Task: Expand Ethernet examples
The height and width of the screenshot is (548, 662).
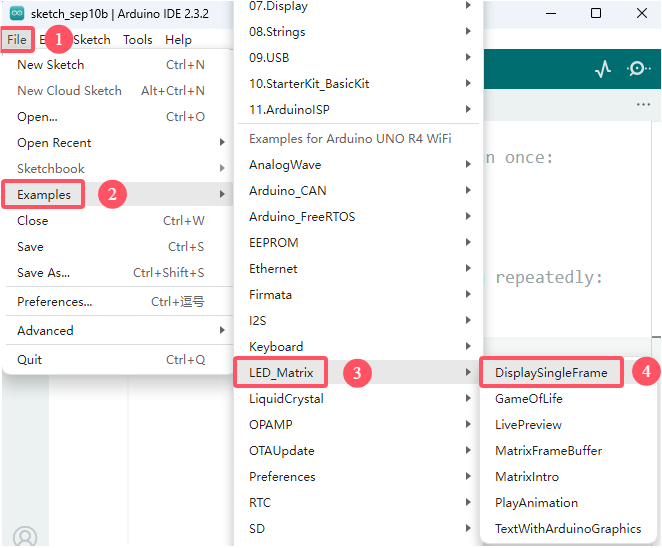Action: point(359,269)
